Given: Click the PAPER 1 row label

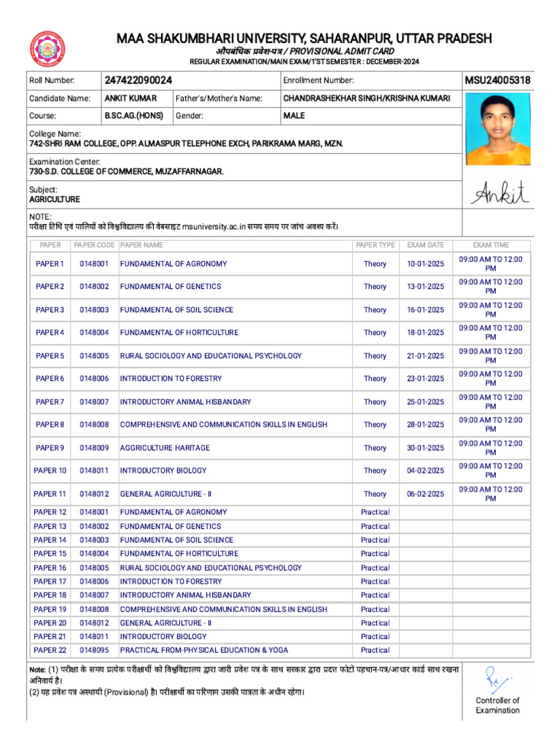Looking at the screenshot, I should click(50, 264).
